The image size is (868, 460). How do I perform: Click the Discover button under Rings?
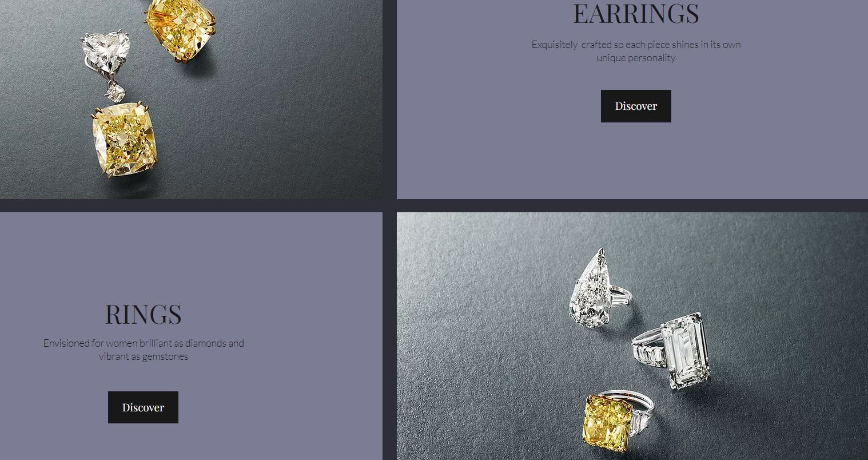(143, 407)
